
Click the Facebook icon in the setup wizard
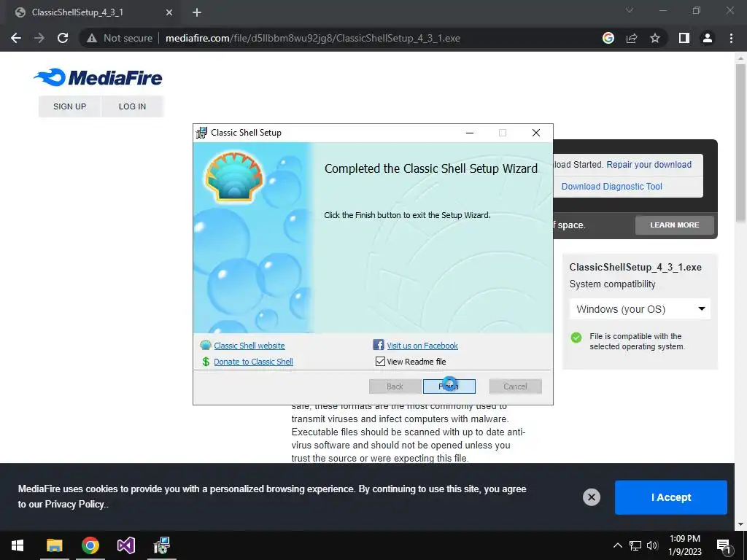coord(379,345)
